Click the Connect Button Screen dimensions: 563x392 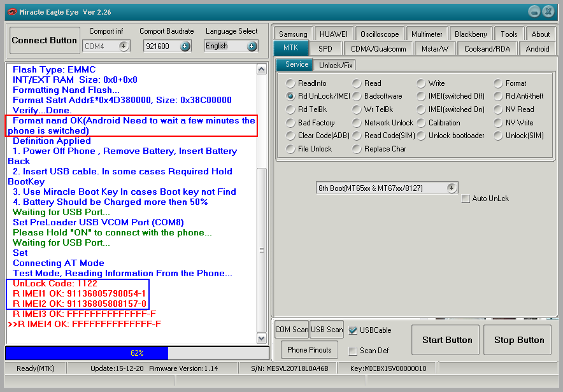(x=44, y=40)
